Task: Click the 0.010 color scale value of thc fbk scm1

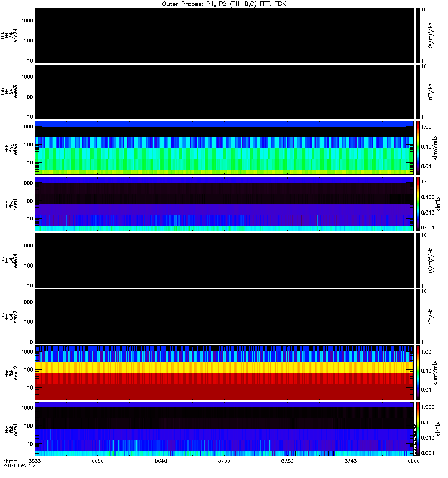Action: pos(428,438)
